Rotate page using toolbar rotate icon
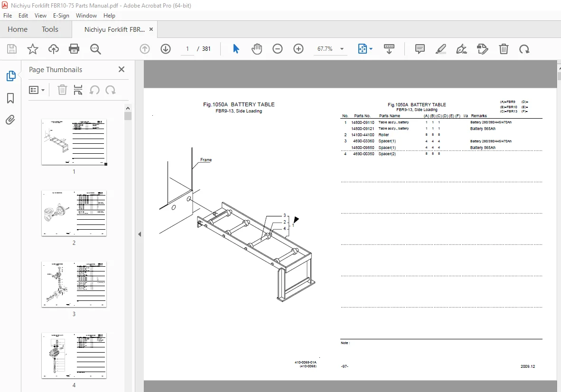This screenshot has width=561, height=392. click(x=524, y=49)
